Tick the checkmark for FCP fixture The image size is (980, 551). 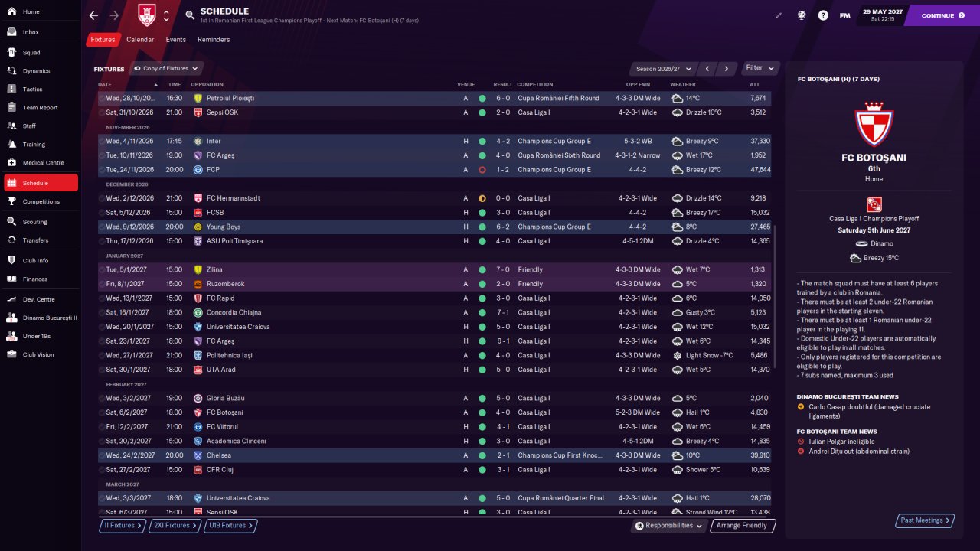coord(102,170)
